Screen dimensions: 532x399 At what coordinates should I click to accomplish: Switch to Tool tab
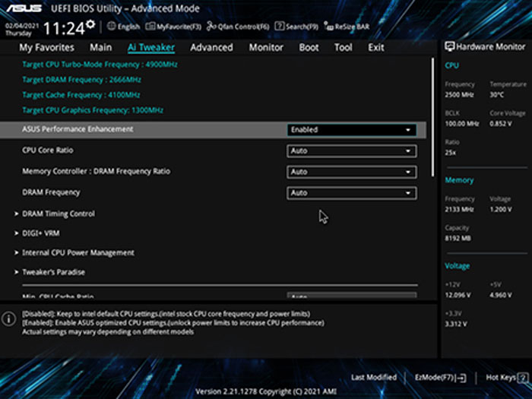[x=344, y=47]
